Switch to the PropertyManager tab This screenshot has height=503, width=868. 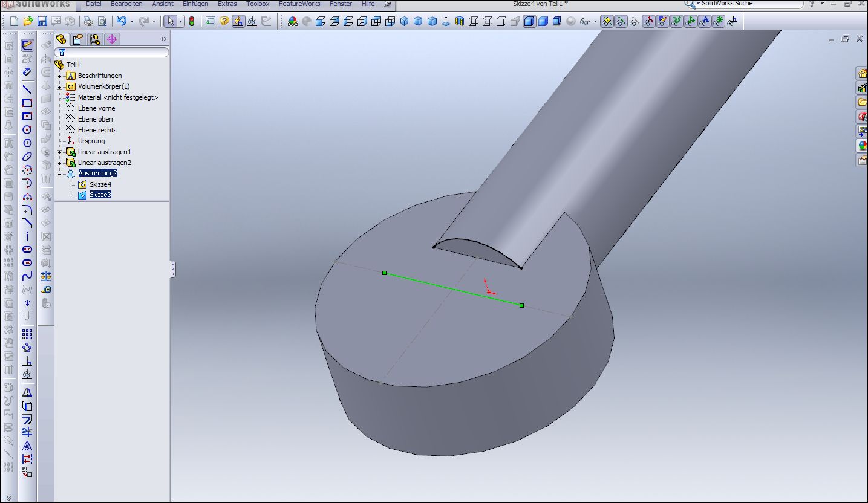[78, 40]
